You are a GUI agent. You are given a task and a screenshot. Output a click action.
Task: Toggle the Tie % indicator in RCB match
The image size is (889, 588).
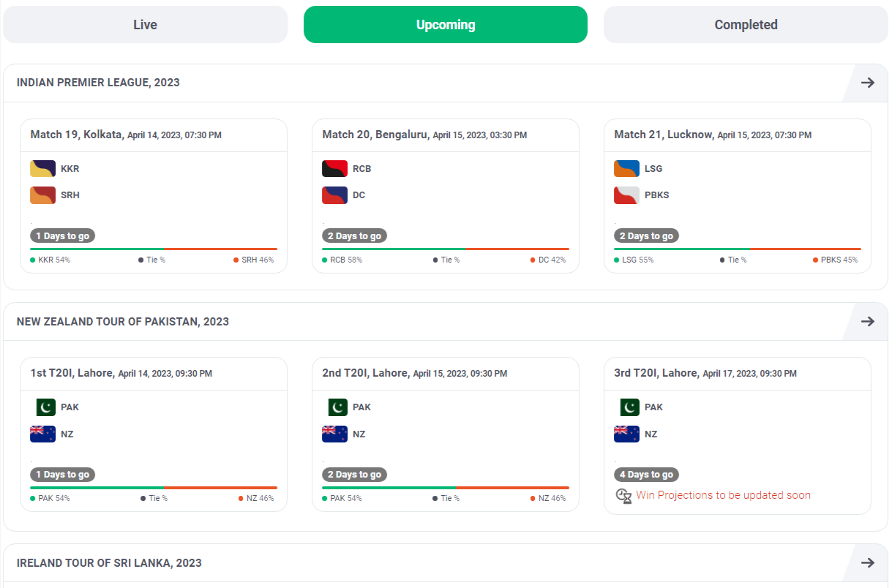coord(435,260)
